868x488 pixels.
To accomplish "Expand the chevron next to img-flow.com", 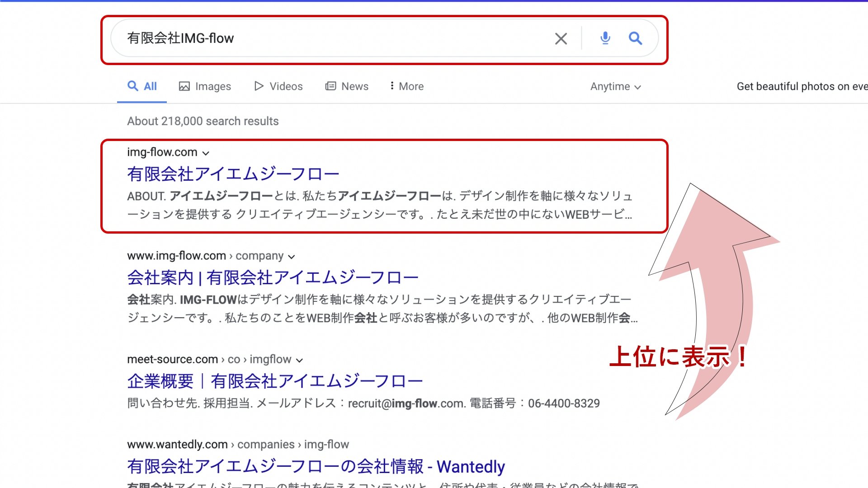I will tap(206, 153).
